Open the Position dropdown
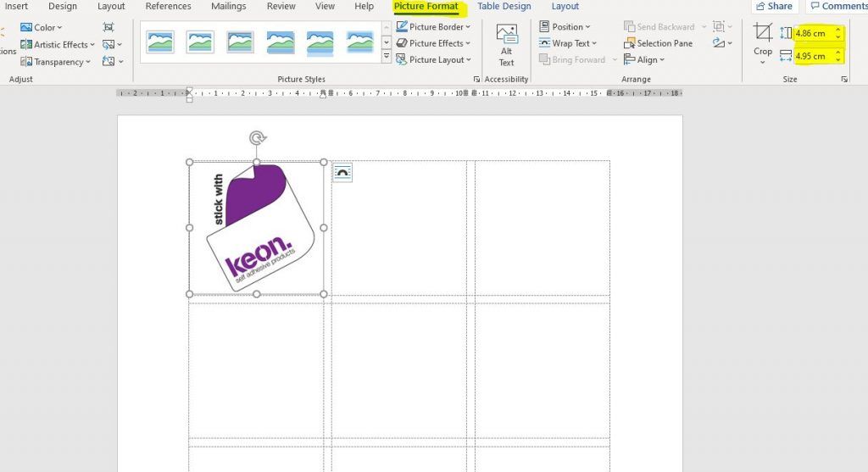The width and height of the screenshot is (868, 472). point(565,26)
